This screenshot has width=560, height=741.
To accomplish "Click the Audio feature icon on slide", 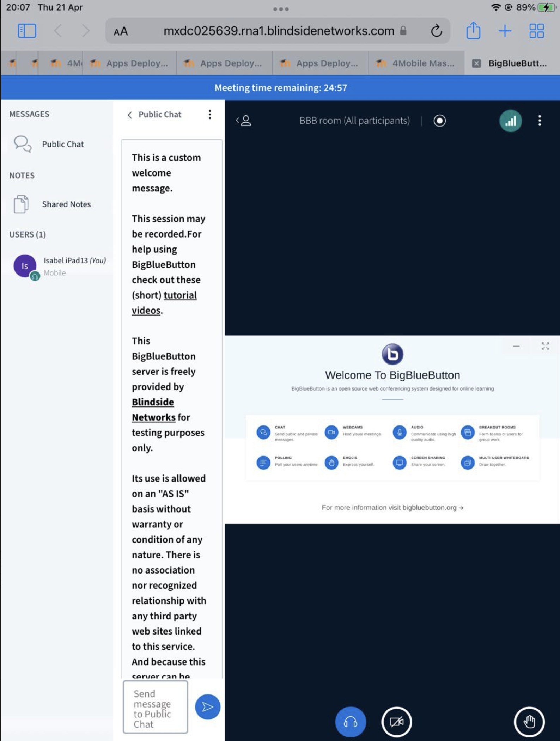I will click(399, 432).
